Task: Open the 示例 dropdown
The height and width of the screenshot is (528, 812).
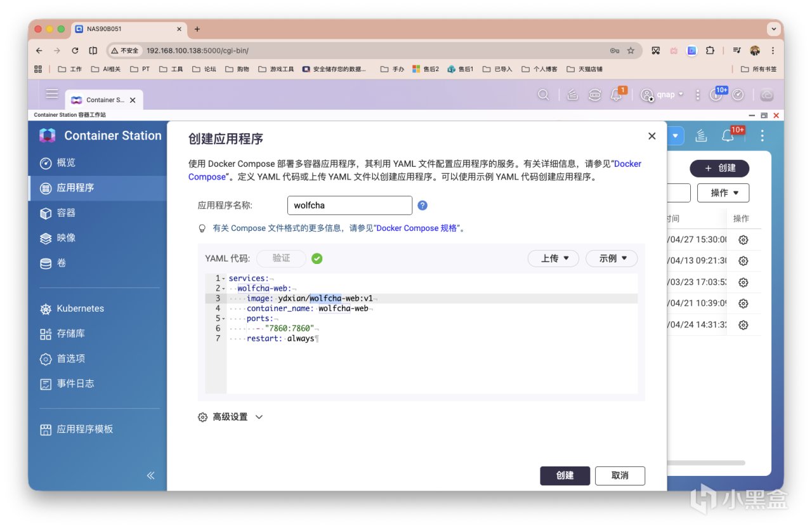Action: (x=611, y=258)
